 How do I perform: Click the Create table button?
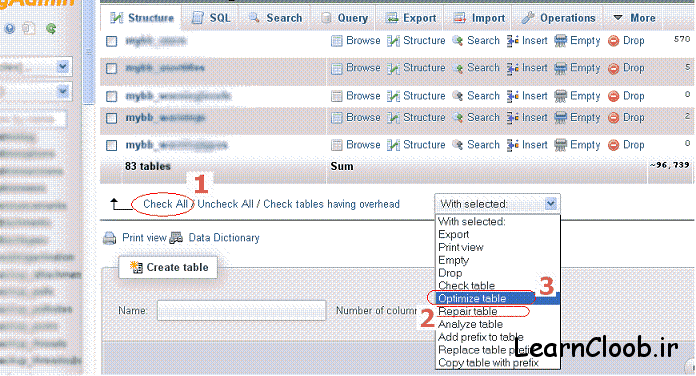[168, 268]
